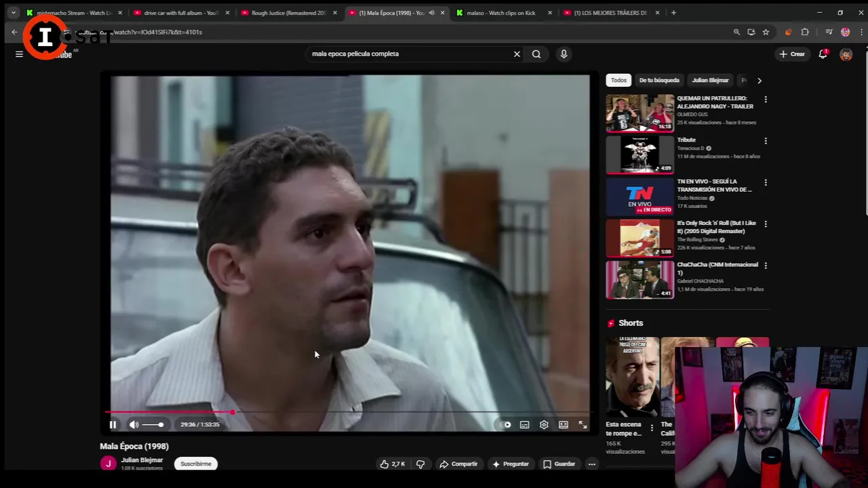Image resolution: width=868 pixels, height=488 pixels.
Task: Click the search magnifier button
Action: (536, 54)
